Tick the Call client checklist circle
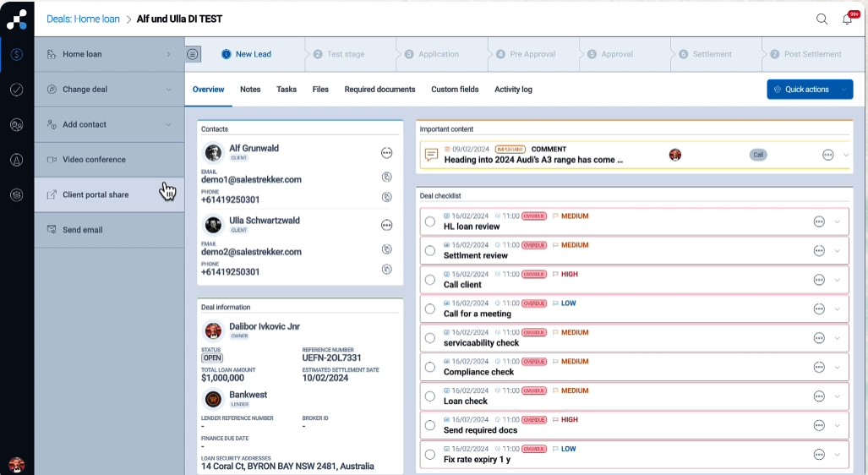Screen dimensions: 868x475 tap(430, 280)
